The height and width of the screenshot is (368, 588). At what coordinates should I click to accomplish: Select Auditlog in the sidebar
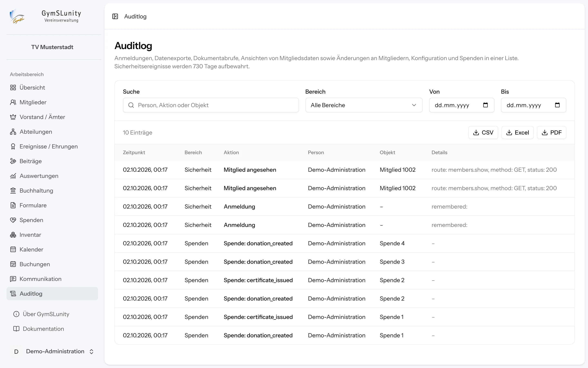click(52, 294)
